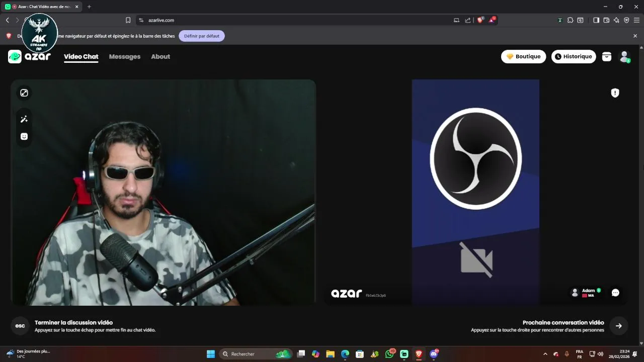Screen dimensions: 644x362
Task: Click the next conversation arrow button
Action: pyautogui.click(x=619, y=326)
